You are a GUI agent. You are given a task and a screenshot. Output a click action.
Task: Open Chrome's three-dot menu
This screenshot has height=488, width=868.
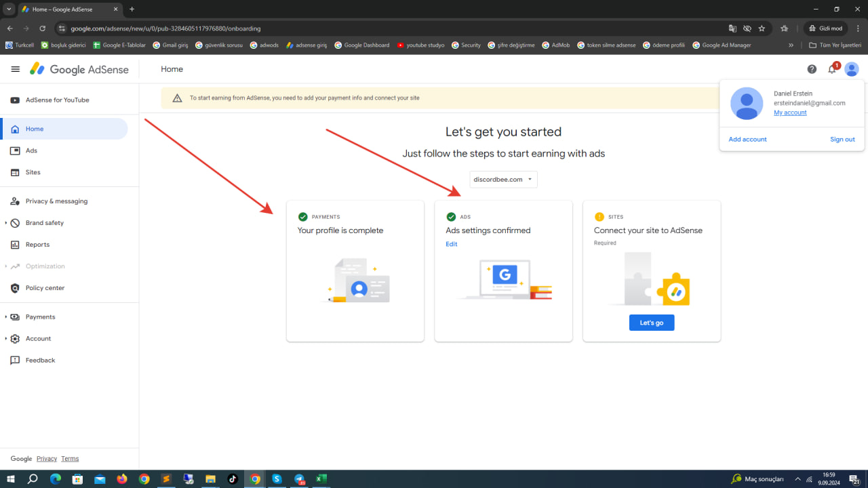(x=857, y=28)
